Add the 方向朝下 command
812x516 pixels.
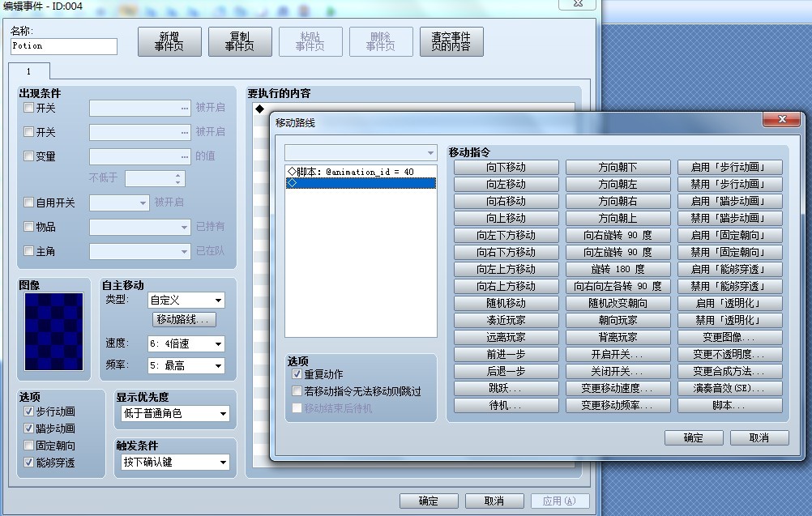618,167
